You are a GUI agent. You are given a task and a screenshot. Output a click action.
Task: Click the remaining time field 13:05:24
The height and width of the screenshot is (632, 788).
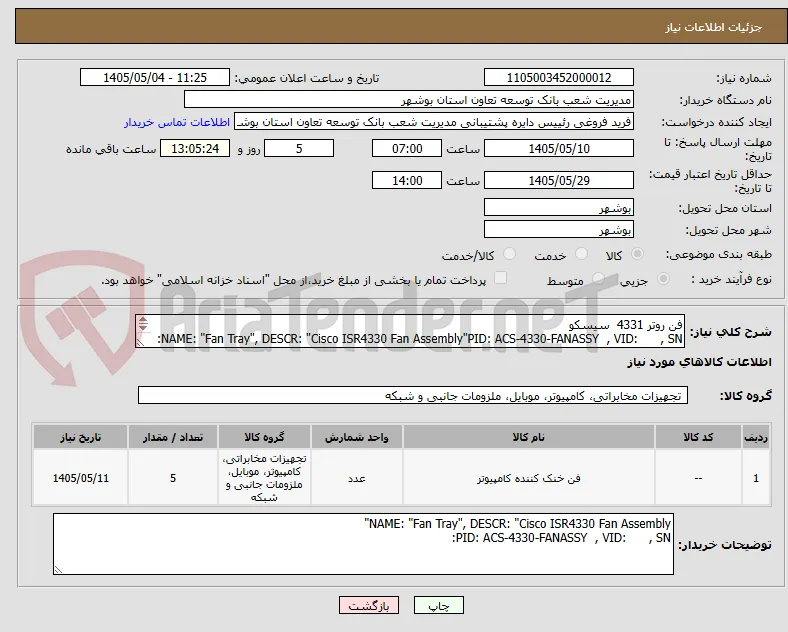195,149
